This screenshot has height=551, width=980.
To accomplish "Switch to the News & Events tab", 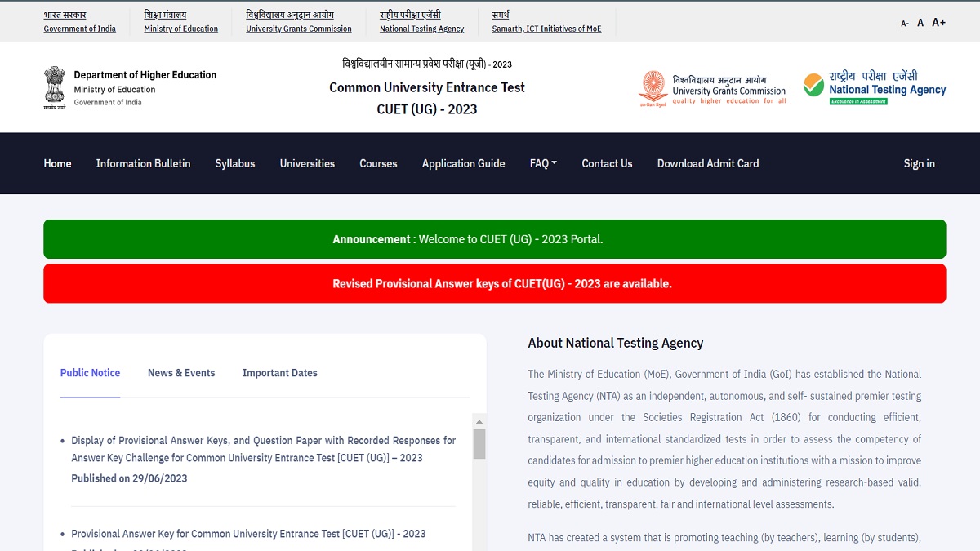I will click(x=181, y=373).
